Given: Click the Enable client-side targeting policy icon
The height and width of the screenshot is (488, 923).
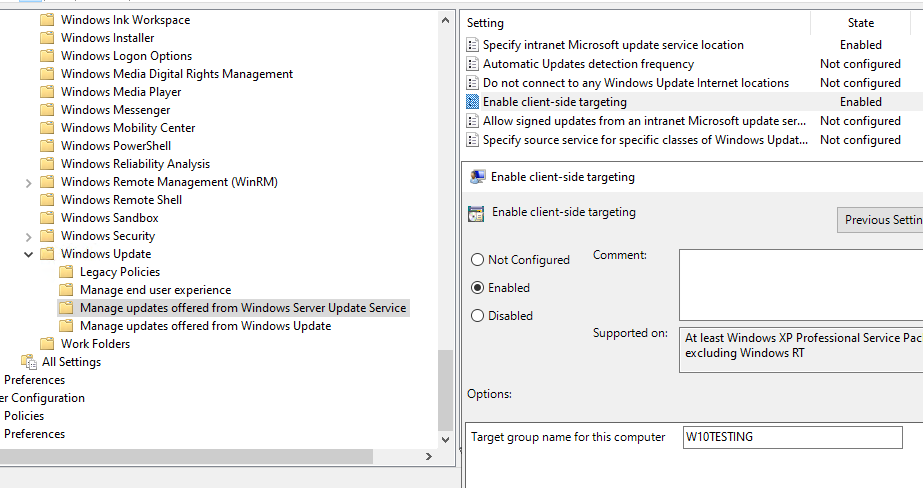Looking at the screenshot, I should [x=473, y=102].
